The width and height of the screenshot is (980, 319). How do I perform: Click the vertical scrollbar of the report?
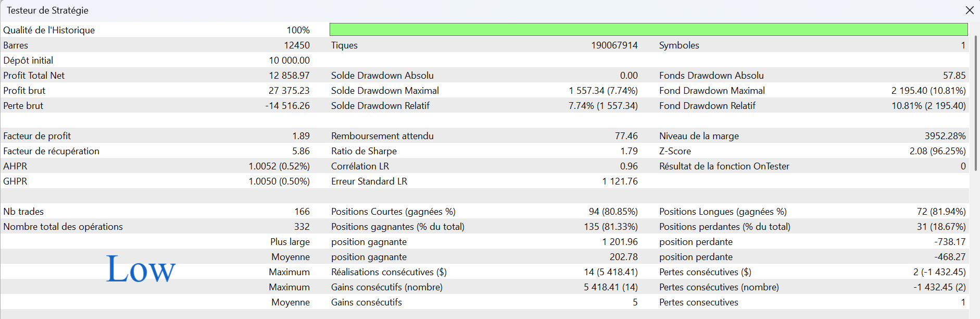[x=976, y=104]
